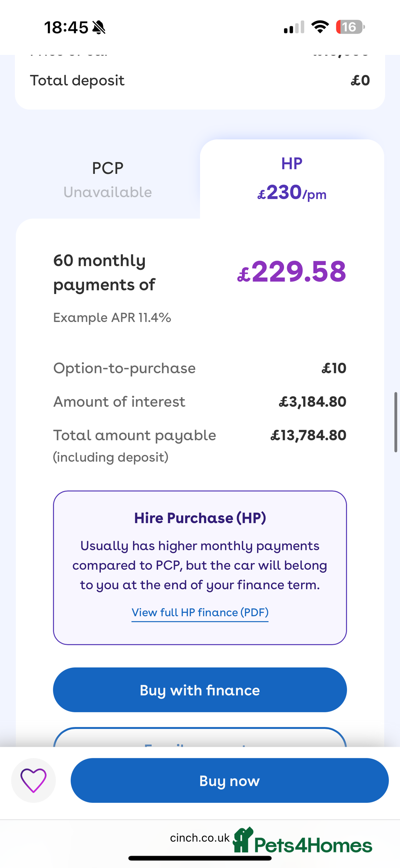Tap the cinch.co.uk address label

click(200, 838)
